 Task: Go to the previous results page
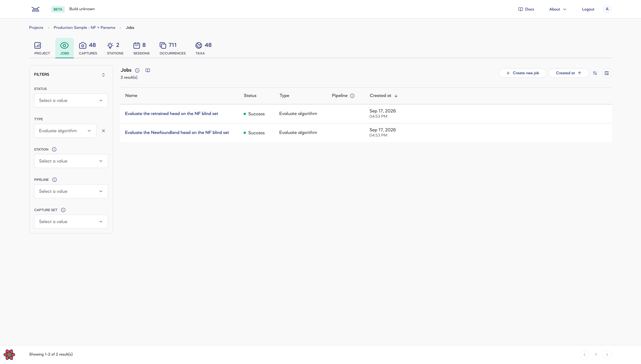(584, 355)
